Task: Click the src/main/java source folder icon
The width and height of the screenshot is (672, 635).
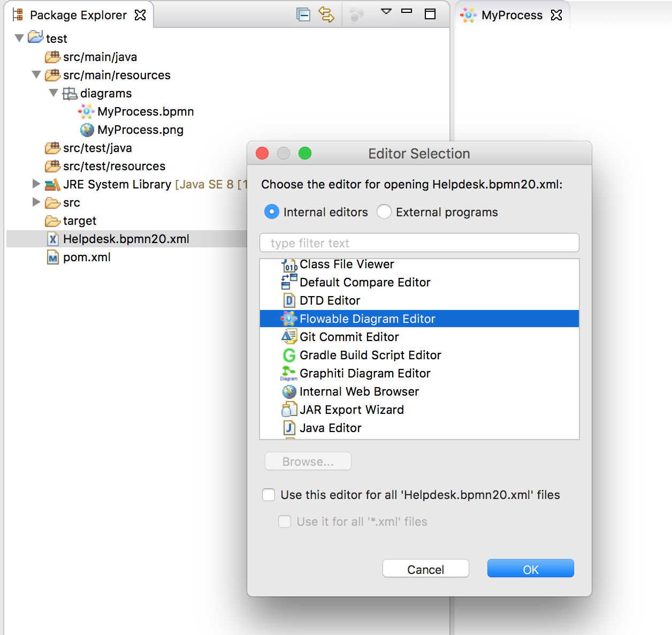Action: click(x=52, y=56)
